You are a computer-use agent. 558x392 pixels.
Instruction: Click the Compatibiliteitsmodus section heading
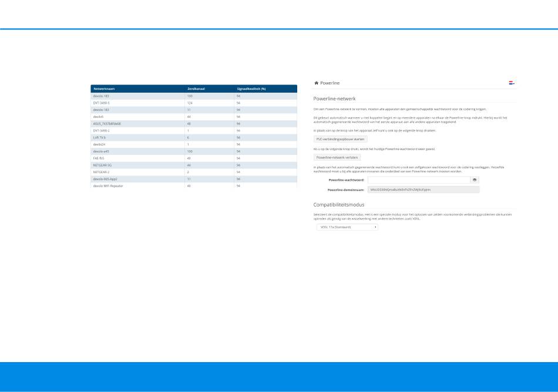coord(339,205)
